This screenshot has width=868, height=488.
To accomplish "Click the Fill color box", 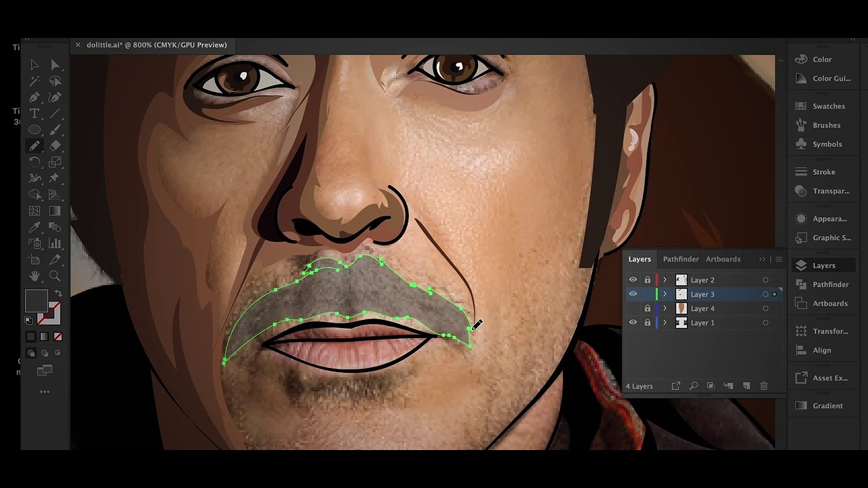I will coord(36,300).
